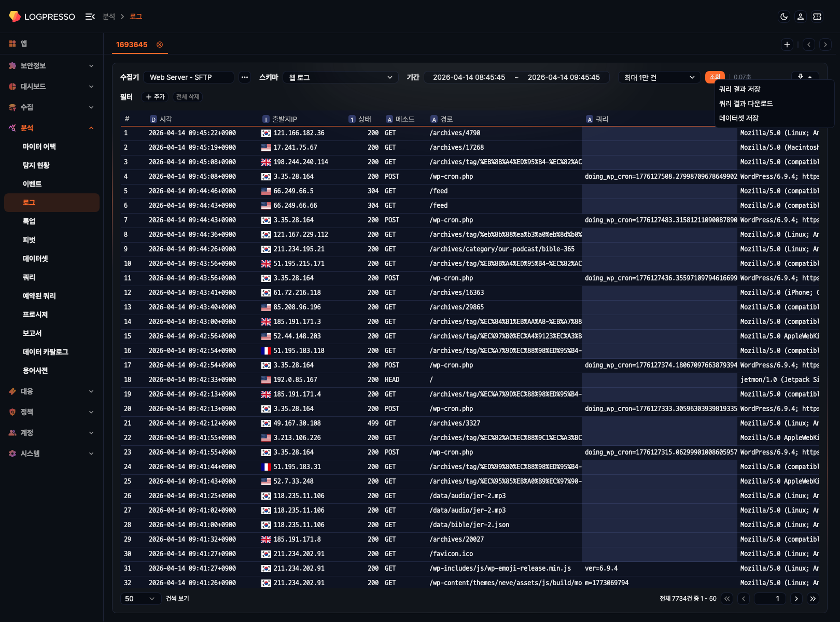Add a new query tab with plus icon

tap(787, 45)
